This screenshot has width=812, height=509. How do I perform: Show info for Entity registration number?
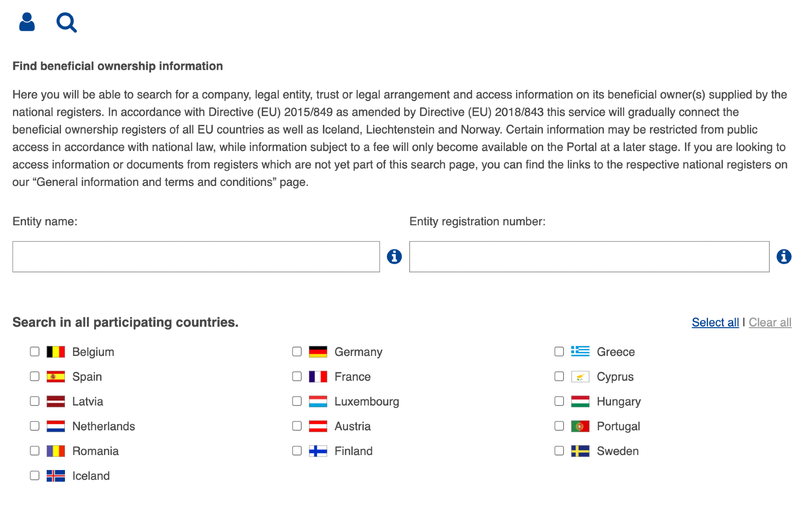click(784, 257)
